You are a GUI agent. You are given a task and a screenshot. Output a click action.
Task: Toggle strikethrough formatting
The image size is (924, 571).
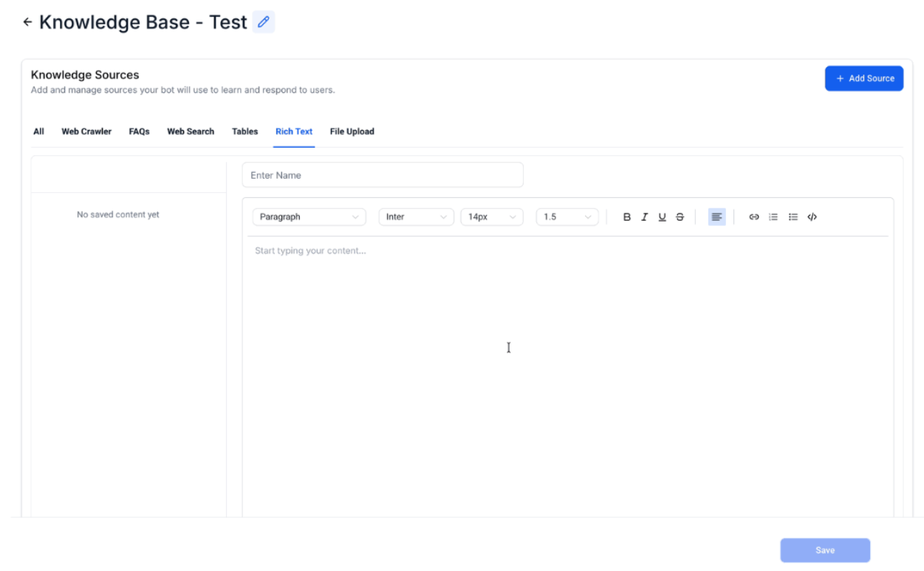coord(680,217)
